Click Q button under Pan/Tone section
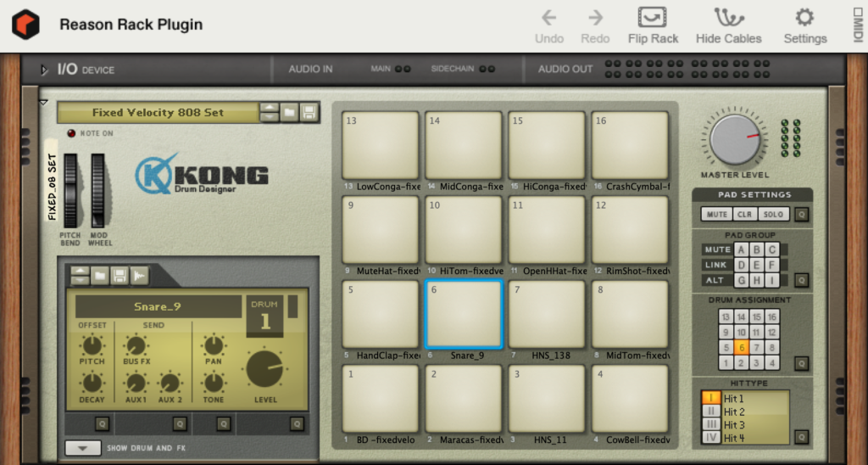Viewport: 868px width, 465px height. click(x=223, y=424)
